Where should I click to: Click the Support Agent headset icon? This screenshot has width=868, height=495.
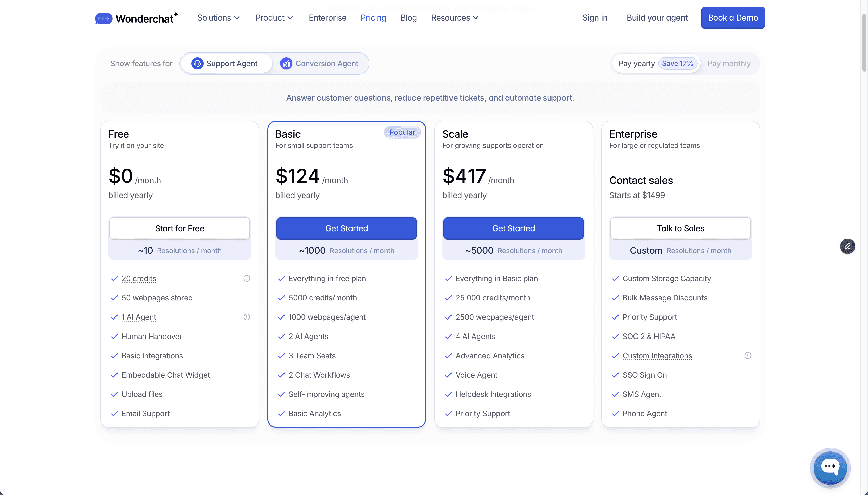[x=197, y=63]
